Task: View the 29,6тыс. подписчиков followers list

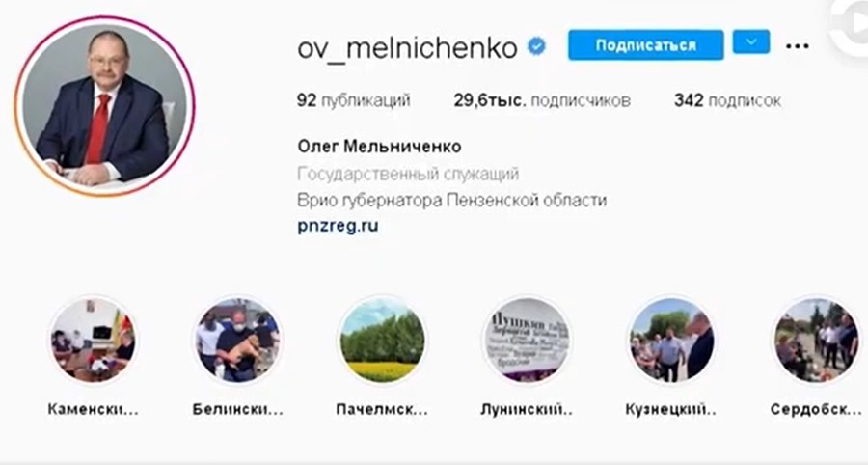Action: coord(542,100)
